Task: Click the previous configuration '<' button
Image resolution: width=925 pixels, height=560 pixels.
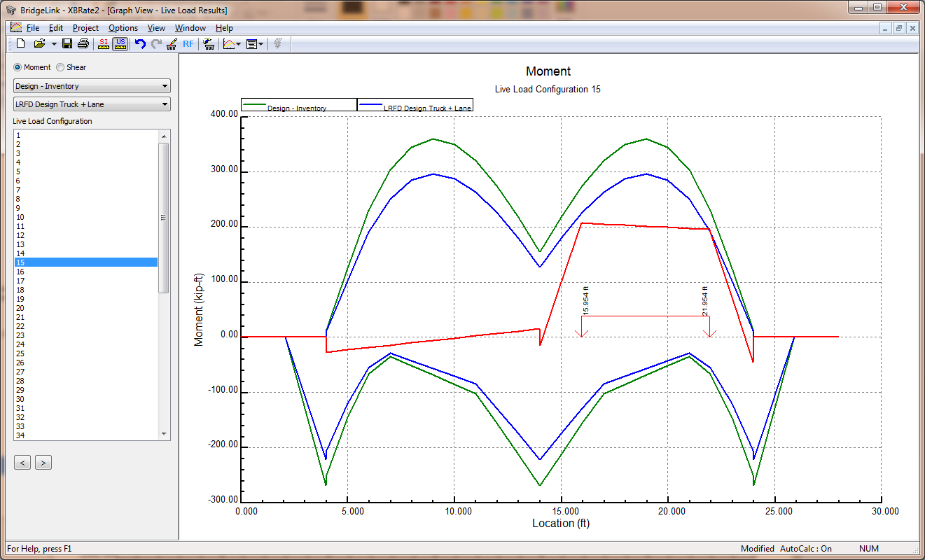Action: [x=22, y=463]
